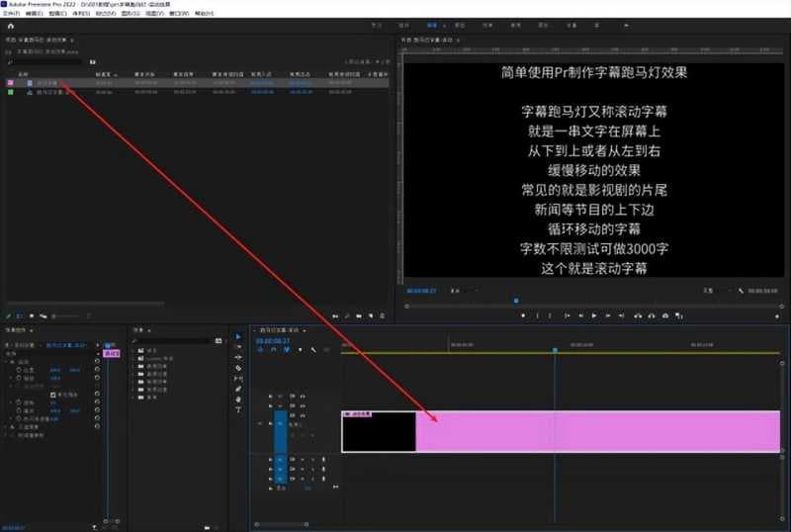
Task: Select the Razor tool
Action: point(238,368)
